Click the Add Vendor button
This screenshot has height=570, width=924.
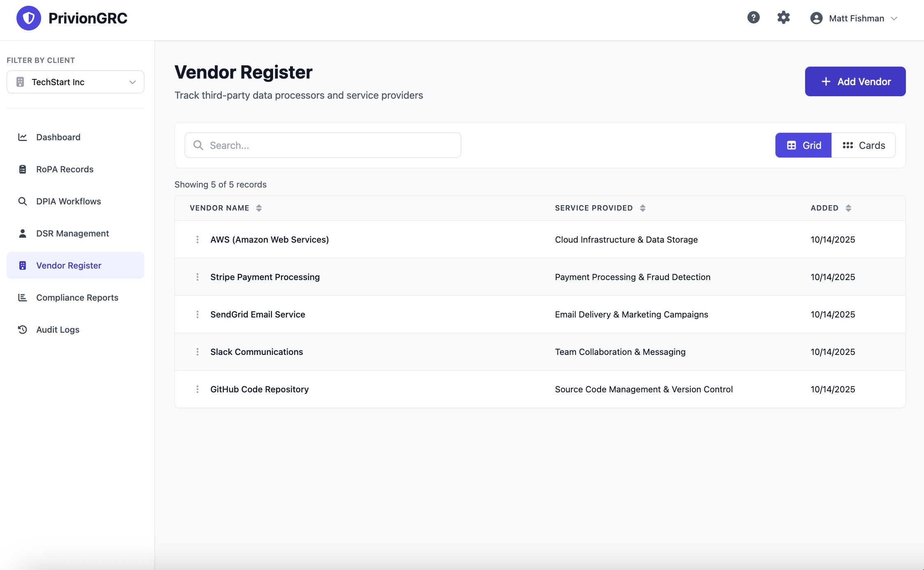(855, 81)
